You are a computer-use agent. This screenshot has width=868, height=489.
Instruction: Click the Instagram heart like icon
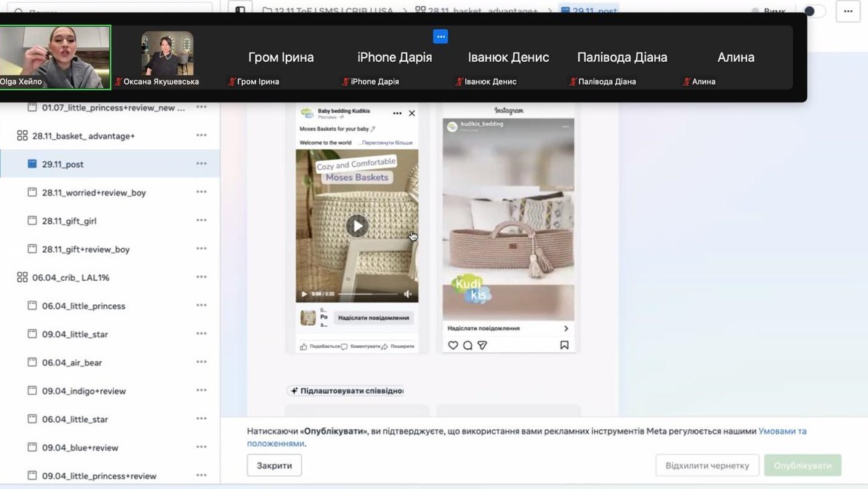(453, 346)
